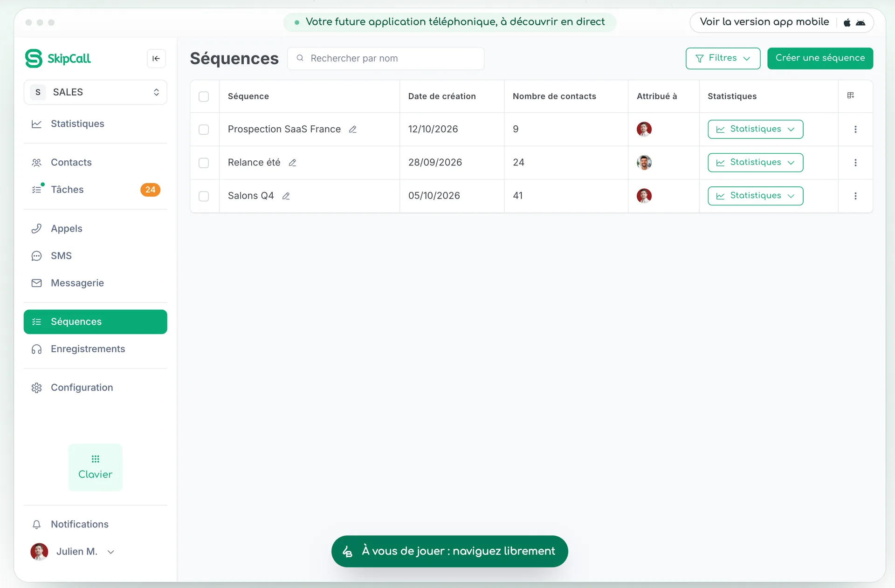895x588 pixels.
Task: Expand Statistiques dropdown for Relance été
Action: (x=755, y=163)
